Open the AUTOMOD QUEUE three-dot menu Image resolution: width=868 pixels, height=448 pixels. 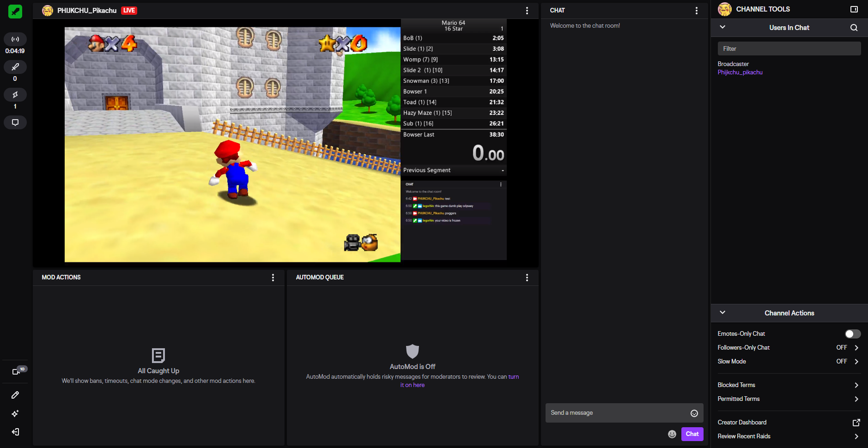tap(527, 278)
